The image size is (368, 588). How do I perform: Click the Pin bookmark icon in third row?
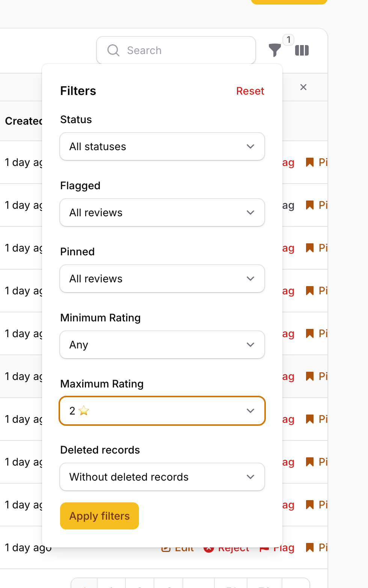pyautogui.click(x=310, y=248)
